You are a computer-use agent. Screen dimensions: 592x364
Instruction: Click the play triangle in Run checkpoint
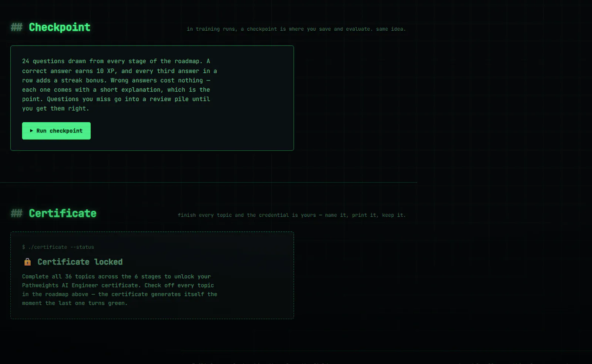[x=31, y=131]
